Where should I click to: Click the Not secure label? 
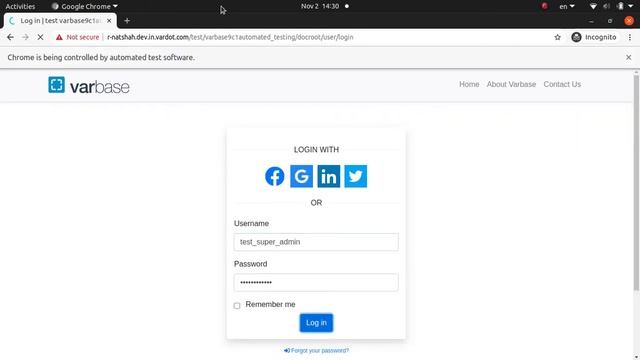click(83, 37)
